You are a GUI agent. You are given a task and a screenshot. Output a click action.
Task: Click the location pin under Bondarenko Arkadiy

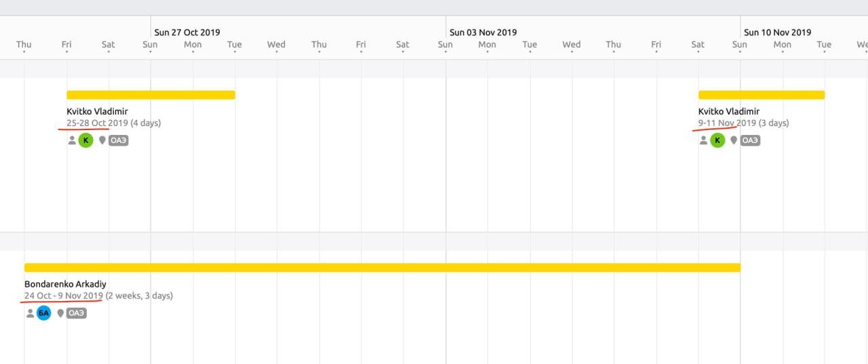coord(60,313)
